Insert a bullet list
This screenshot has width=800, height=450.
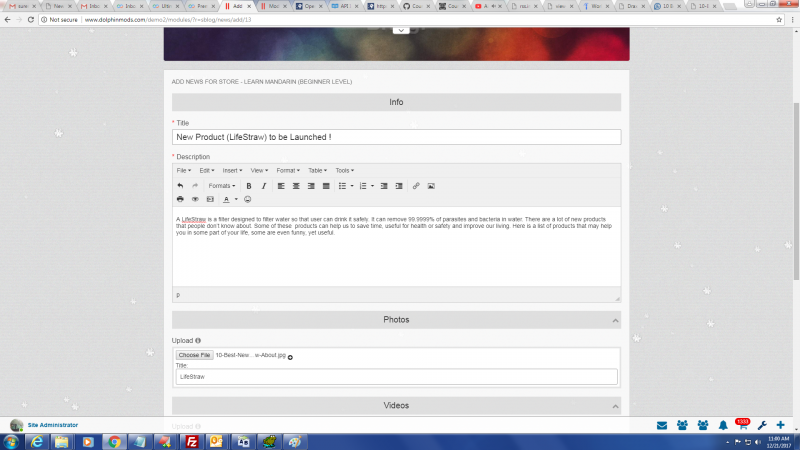pos(342,186)
